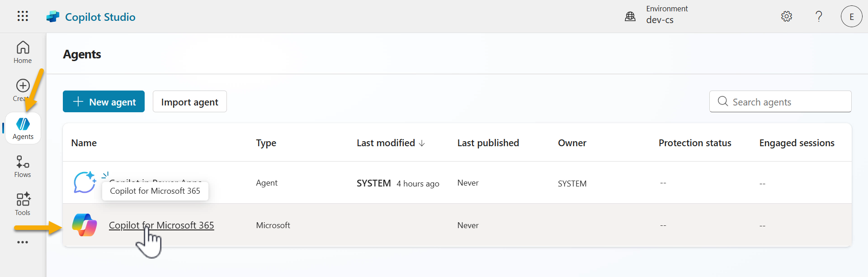The width and height of the screenshot is (868, 277).
Task: Open Tools in the left sidebar
Action: click(x=23, y=205)
